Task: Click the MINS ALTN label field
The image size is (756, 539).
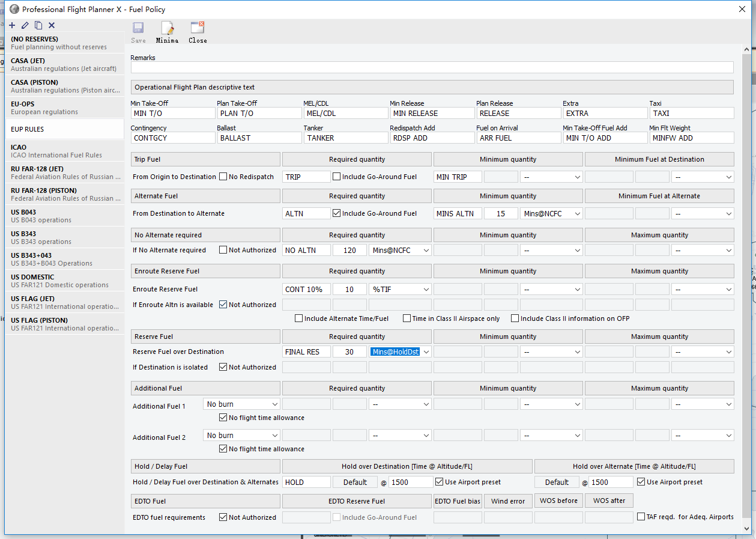Action: point(458,213)
